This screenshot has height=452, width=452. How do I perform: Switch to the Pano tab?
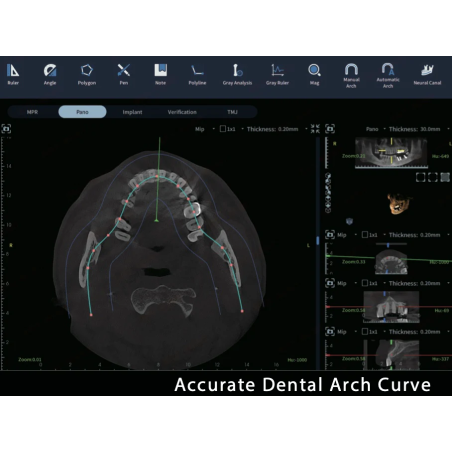tap(82, 112)
